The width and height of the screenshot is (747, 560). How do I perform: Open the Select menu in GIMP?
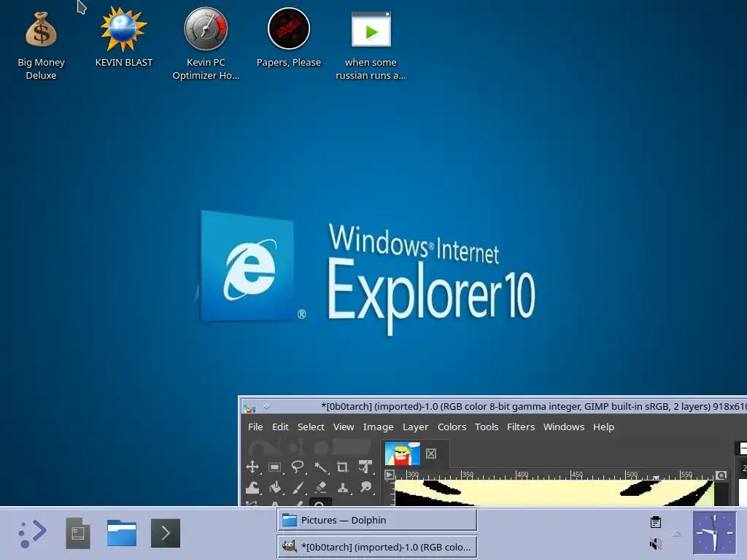311,427
